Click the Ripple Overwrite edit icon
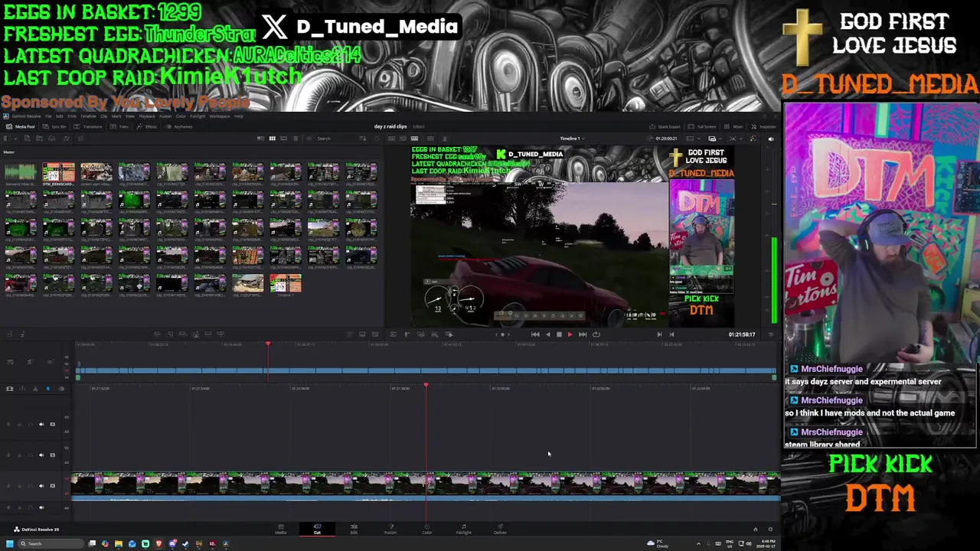980x551 pixels. click(182, 334)
